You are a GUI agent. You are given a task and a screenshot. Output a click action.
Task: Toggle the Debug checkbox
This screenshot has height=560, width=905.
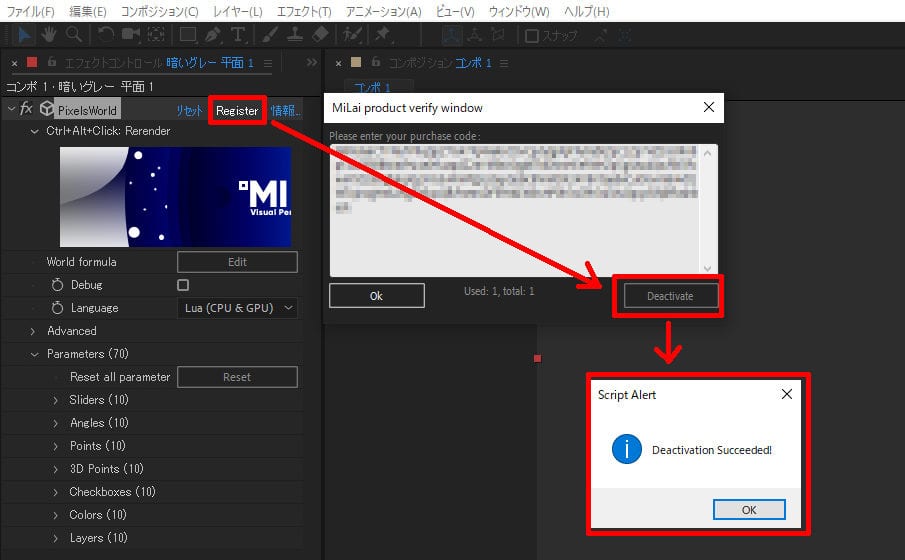point(183,285)
